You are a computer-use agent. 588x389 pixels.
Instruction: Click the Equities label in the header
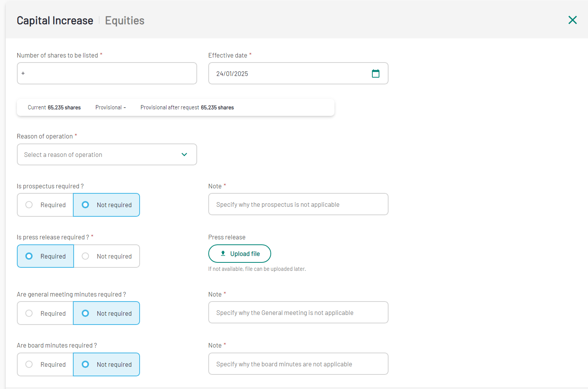pyautogui.click(x=125, y=20)
